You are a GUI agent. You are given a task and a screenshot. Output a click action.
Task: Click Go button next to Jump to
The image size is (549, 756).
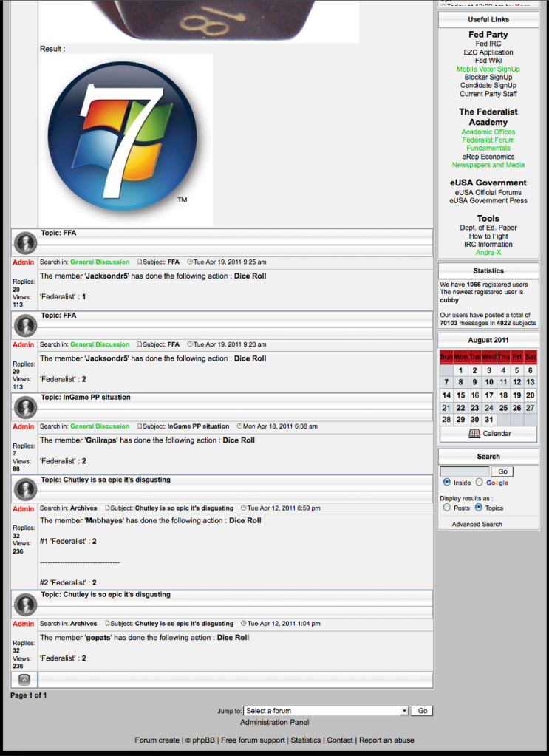(422, 711)
